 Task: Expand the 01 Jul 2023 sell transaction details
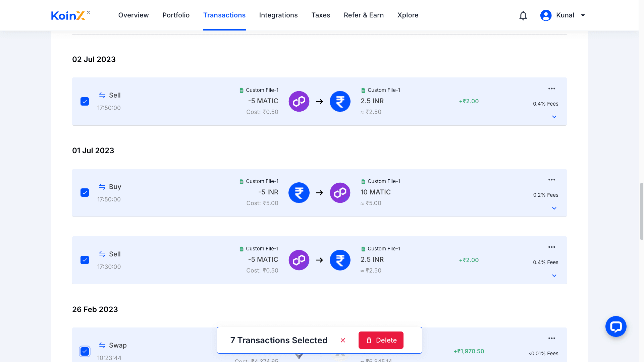pyautogui.click(x=554, y=276)
